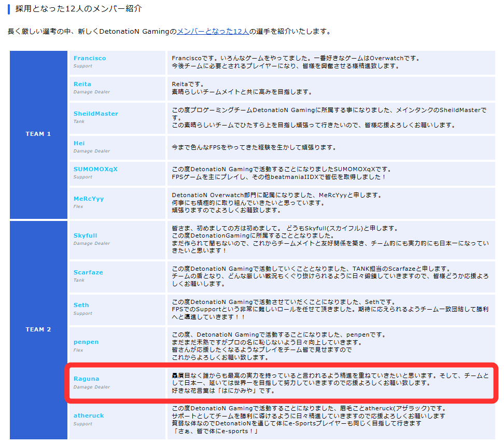This screenshot has width=504, height=444.
Task: Click Raguna's Damage Dealer role label
Action: (x=92, y=387)
